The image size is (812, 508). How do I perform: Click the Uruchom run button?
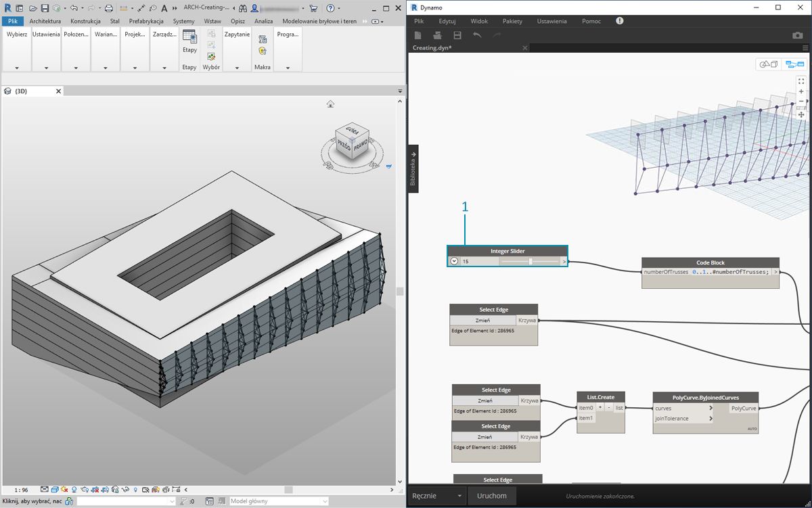pos(492,496)
